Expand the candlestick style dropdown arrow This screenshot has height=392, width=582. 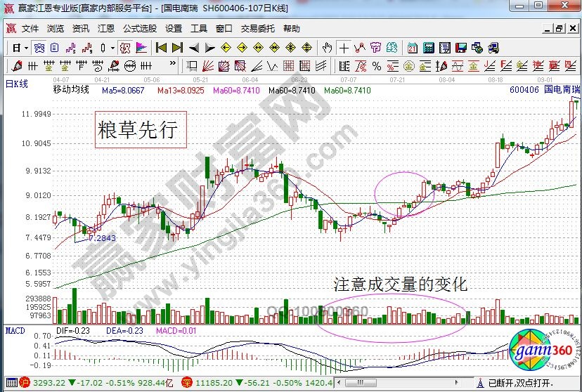tap(112, 48)
